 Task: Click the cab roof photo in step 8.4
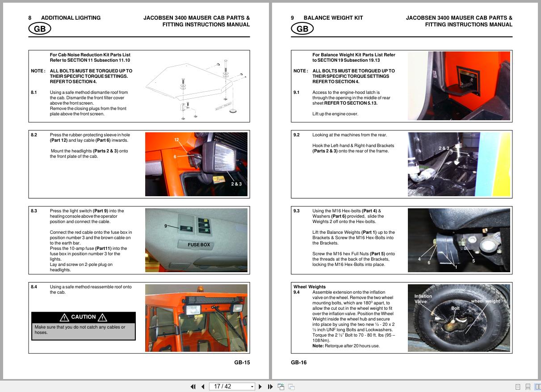click(x=196, y=318)
